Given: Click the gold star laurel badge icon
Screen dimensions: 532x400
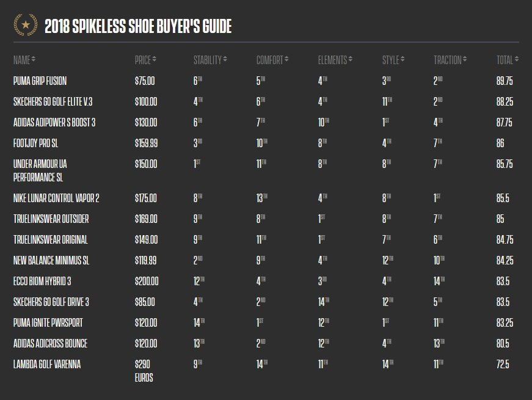Looking at the screenshot, I should [26, 25].
